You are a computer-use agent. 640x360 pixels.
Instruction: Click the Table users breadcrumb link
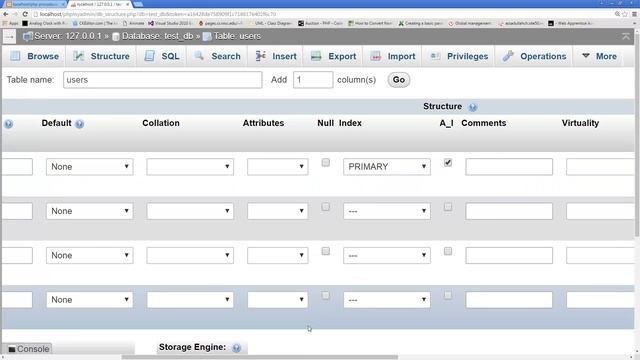click(x=237, y=36)
